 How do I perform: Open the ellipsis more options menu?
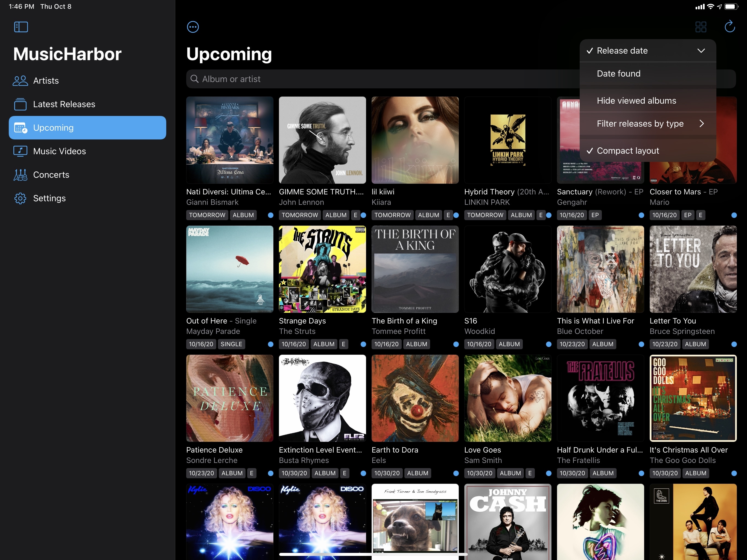193,27
